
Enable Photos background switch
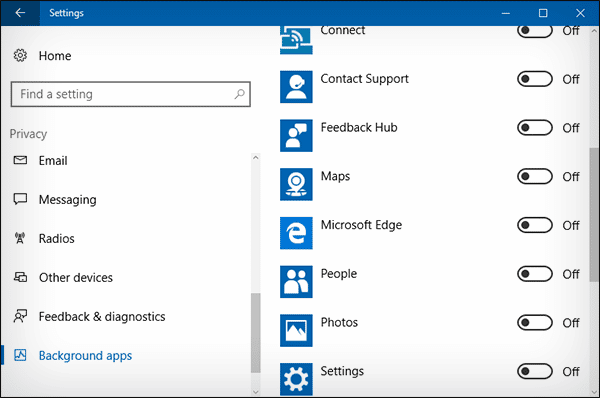(x=535, y=323)
